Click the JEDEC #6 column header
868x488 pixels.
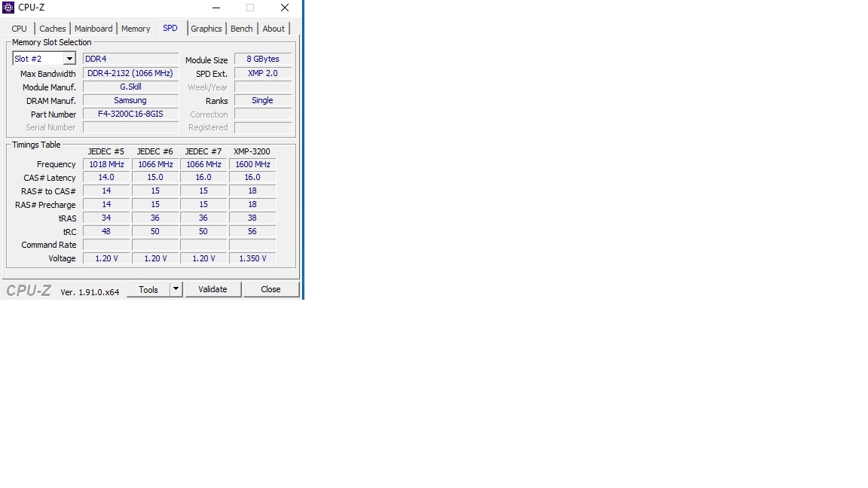[x=155, y=151]
